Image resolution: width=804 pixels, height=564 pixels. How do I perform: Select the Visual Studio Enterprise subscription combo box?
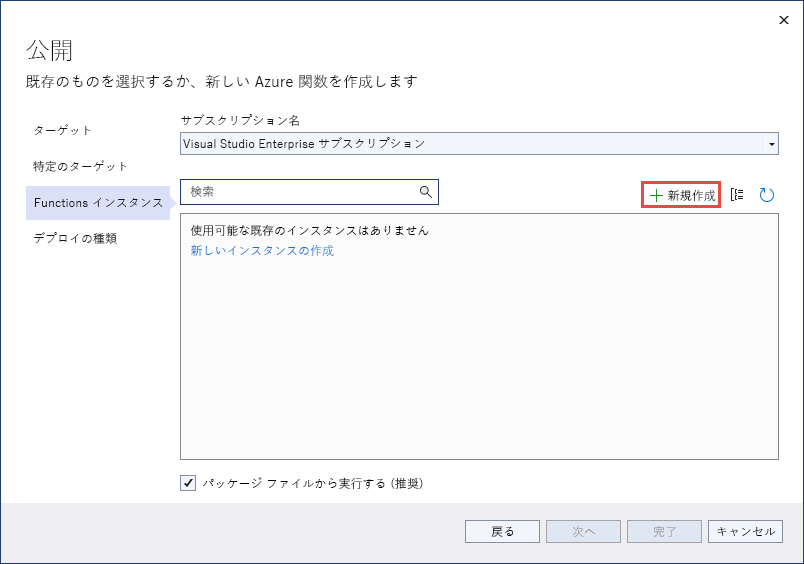coord(479,144)
